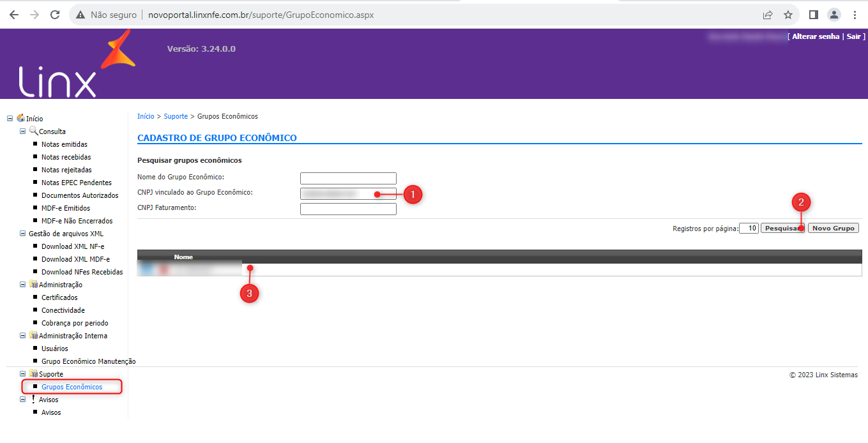Open MDF-e Emitidos
This screenshot has height=443, width=868.
[66, 208]
